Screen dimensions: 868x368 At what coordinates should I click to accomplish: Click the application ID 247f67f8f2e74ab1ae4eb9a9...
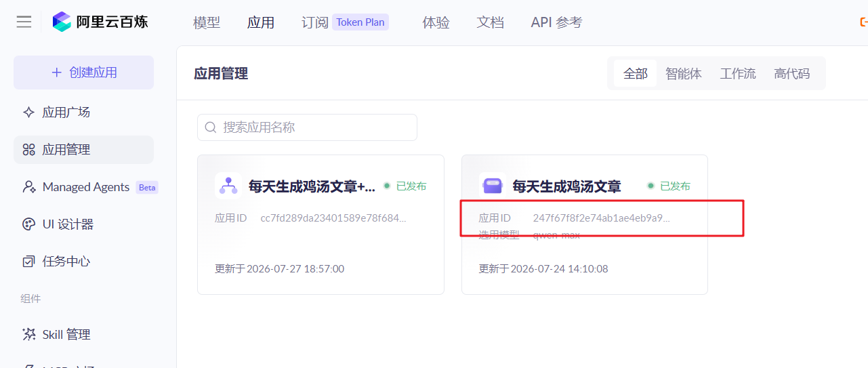point(602,218)
